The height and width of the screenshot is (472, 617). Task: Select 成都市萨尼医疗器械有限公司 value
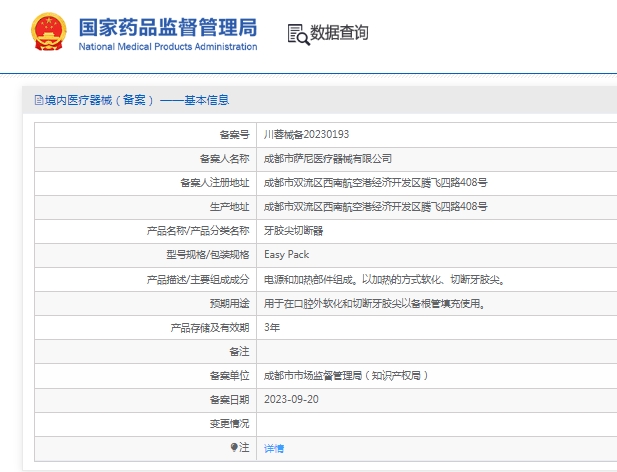coord(327,159)
